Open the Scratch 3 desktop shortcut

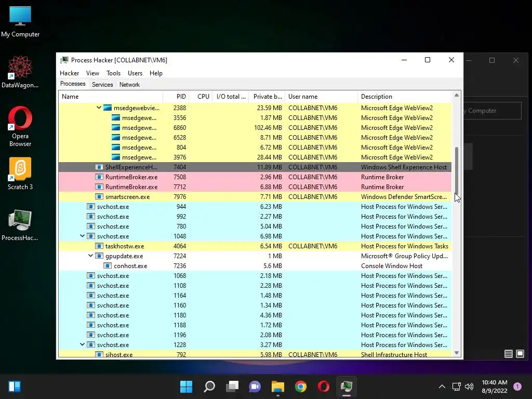(x=20, y=174)
